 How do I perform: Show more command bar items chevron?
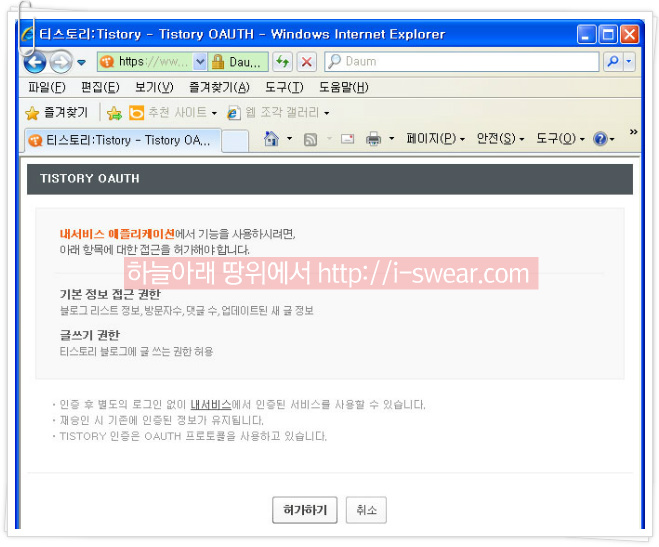(x=633, y=132)
